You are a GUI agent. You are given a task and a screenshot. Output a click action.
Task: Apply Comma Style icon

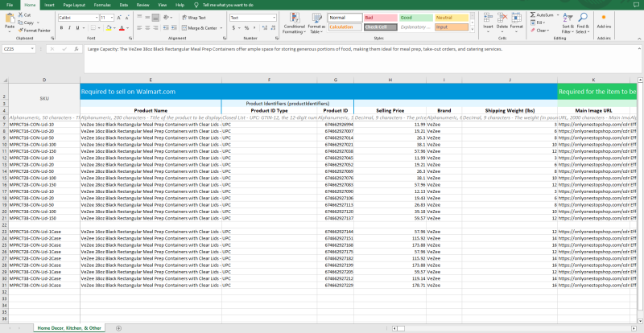point(254,28)
